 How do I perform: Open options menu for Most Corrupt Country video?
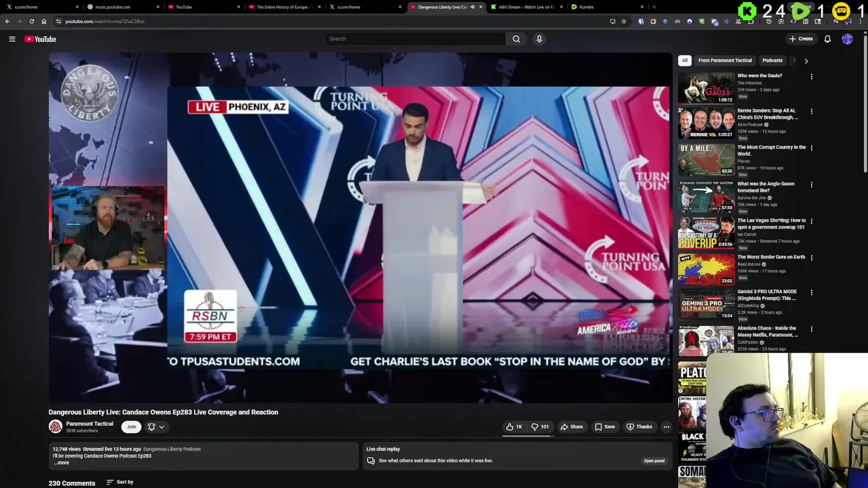point(811,148)
